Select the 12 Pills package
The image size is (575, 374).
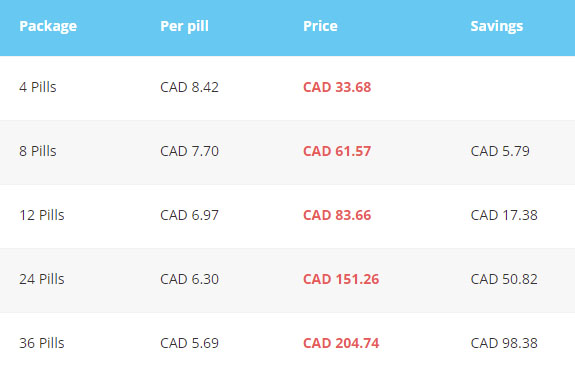tap(42, 215)
